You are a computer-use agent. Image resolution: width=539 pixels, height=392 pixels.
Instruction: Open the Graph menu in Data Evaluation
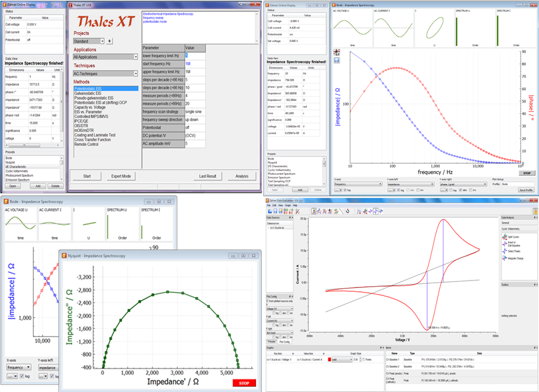286,205
